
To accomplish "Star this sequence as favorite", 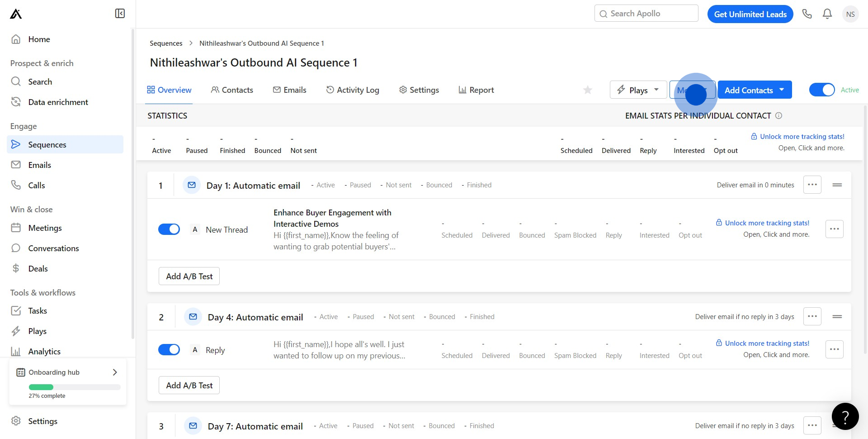I will click(x=588, y=90).
